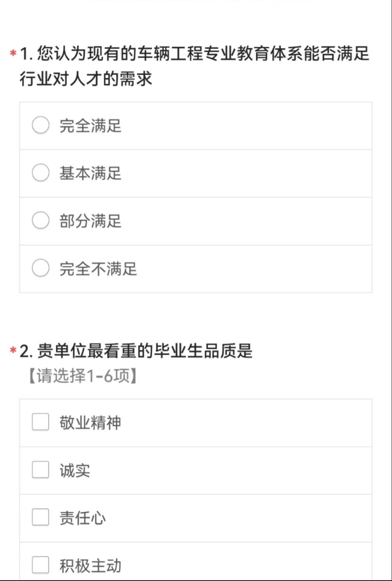This screenshot has width=392, height=581.
Task: Click the 部分满足 label text
Action: (90, 221)
